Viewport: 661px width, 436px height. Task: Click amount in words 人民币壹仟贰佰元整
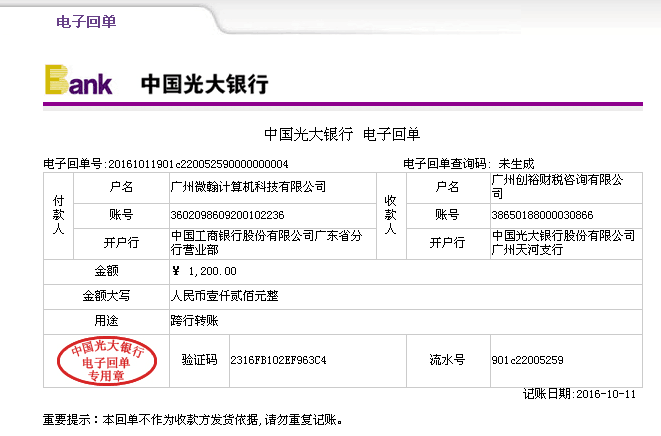tap(225, 296)
